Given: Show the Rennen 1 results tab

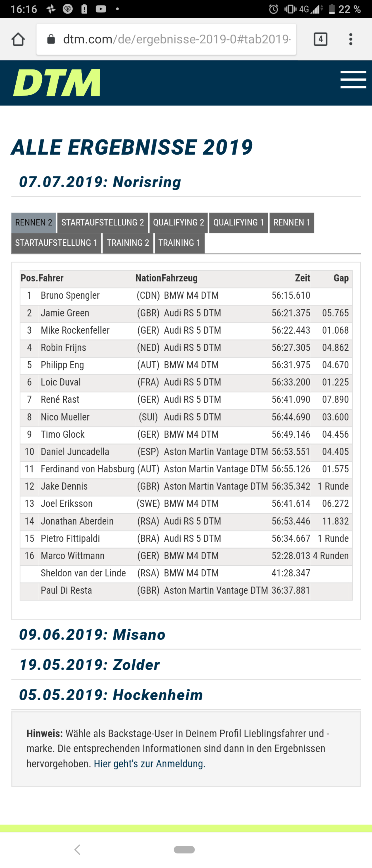Looking at the screenshot, I should (291, 223).
